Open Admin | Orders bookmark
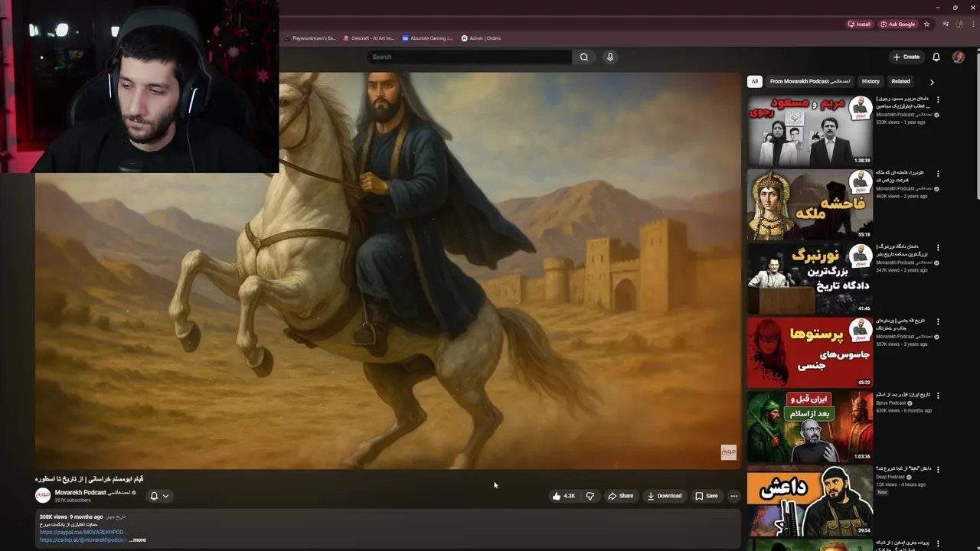The height and width of the screenshot is (551, 980). click(x=481, y=38)
